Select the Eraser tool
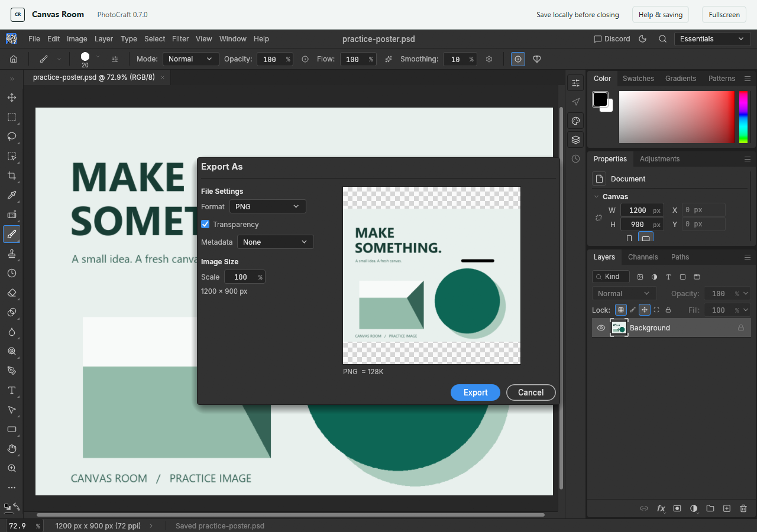This screenshot has height=532, width=757. pos(11,293)
